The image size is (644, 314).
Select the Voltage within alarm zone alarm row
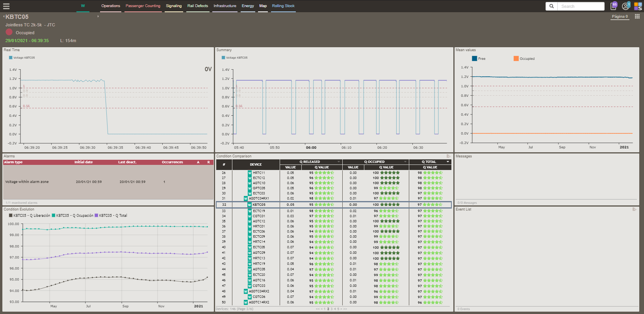pyautogui.click(x=108, y=182)
